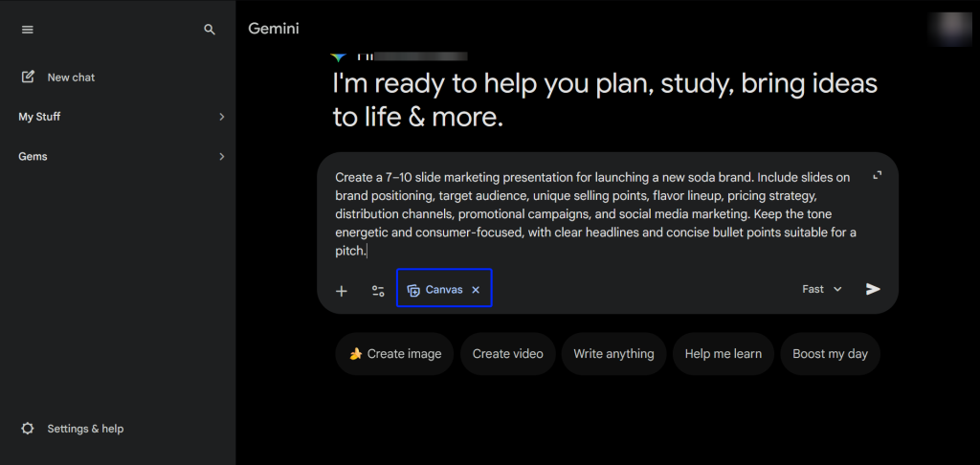Toggle the Canvas chip selection
The height and width of the screenshot is (465, 980).
pyautogui.click(x=435, y=290)
